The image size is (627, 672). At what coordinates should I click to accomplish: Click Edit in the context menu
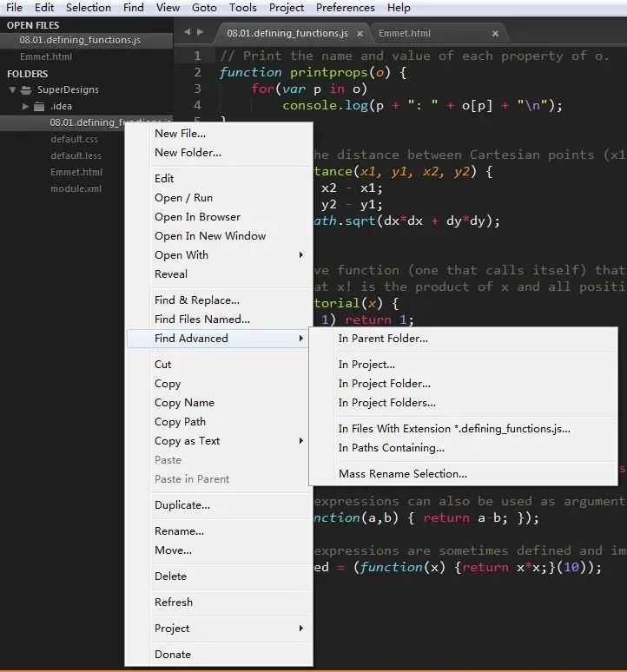point(219,178)
